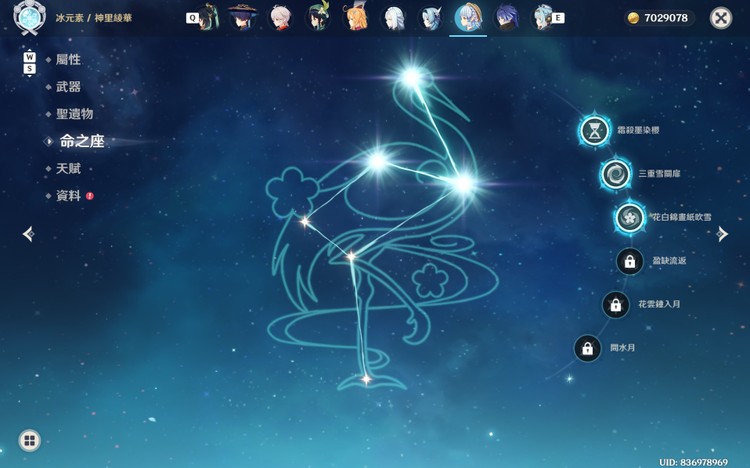The width and height of the screenshot is (750, 468).
Task: Click the Cryo element emblem at top left
Action: [x=30, y=18]
